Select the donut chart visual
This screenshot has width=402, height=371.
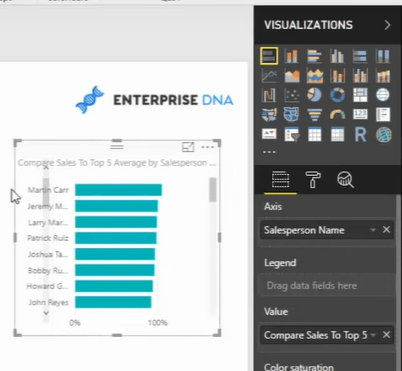[x=337, y=95]
